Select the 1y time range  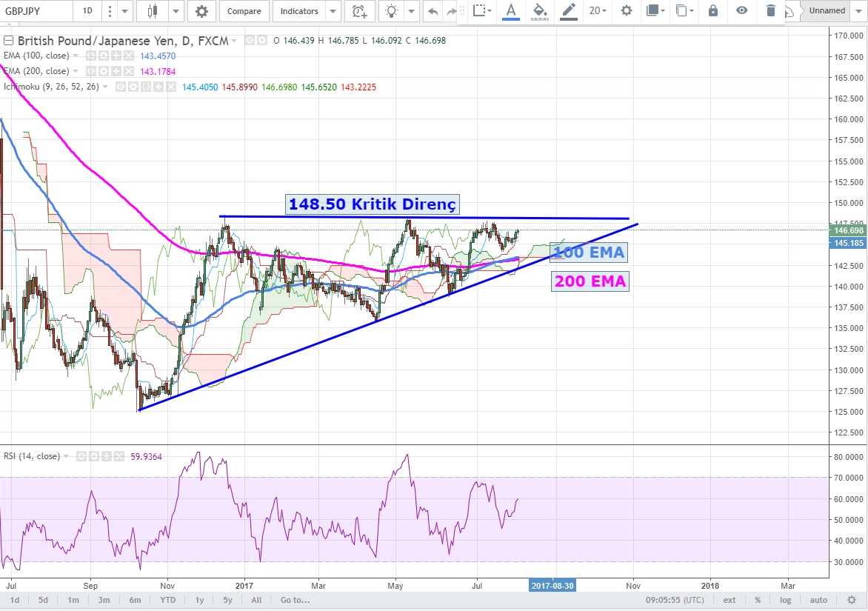200,600
